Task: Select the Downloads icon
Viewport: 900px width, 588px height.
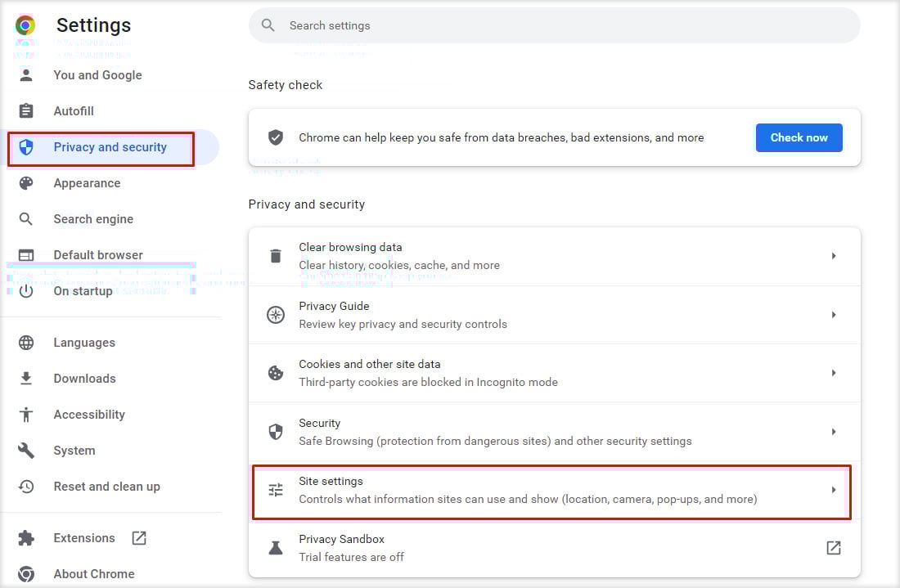Action: pyautogui.click(x=28, y=378)
